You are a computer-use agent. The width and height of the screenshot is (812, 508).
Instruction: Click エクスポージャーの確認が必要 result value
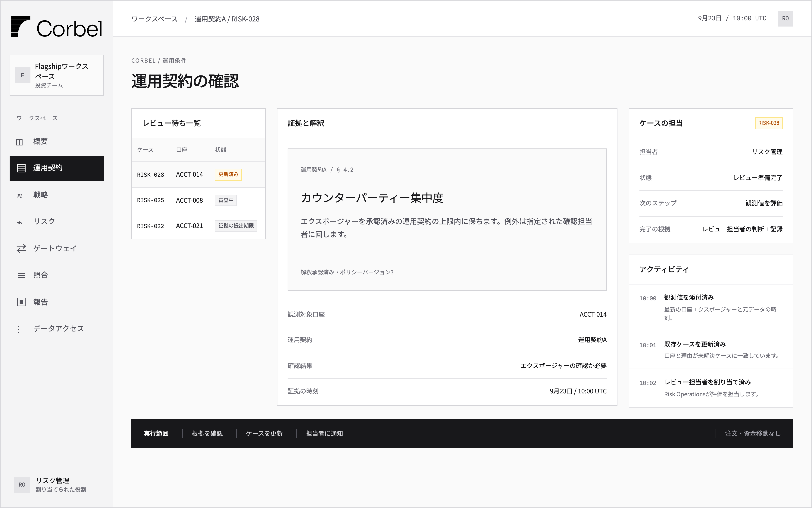pos(563,366)
